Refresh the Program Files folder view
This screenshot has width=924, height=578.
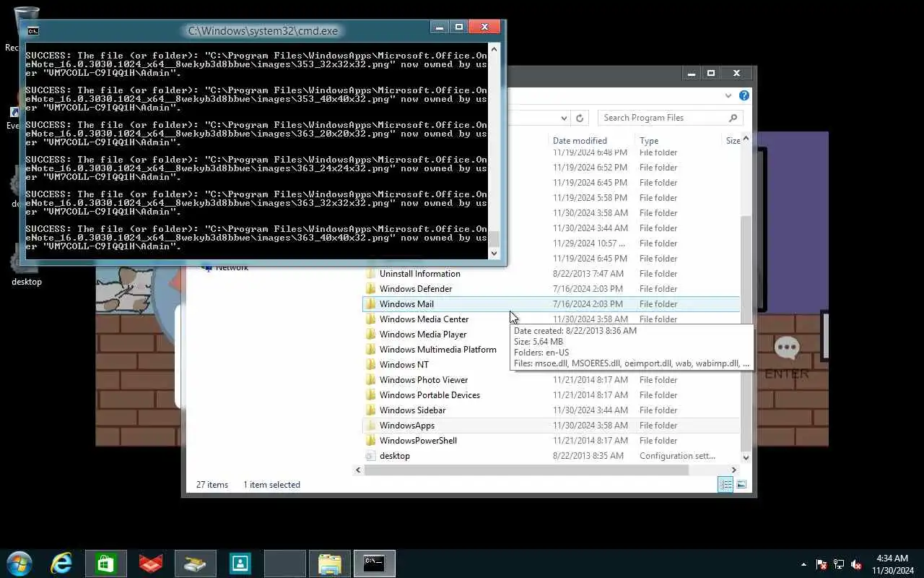(579, 118)
